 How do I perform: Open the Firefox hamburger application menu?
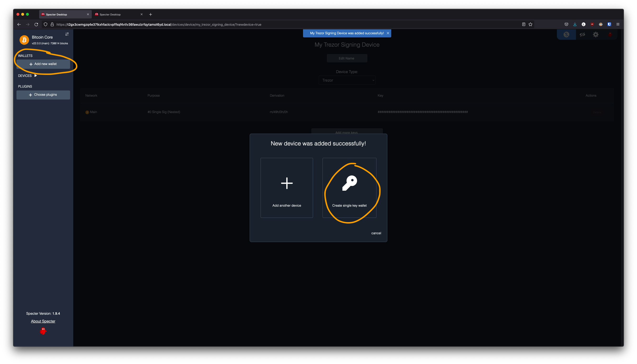pyautogui.click(x=618, y=24)
